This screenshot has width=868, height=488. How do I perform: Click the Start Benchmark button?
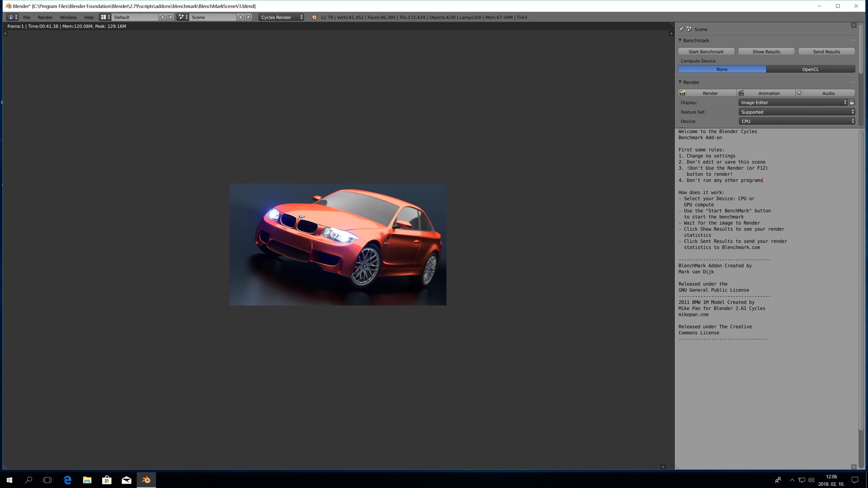coord(706,52)
